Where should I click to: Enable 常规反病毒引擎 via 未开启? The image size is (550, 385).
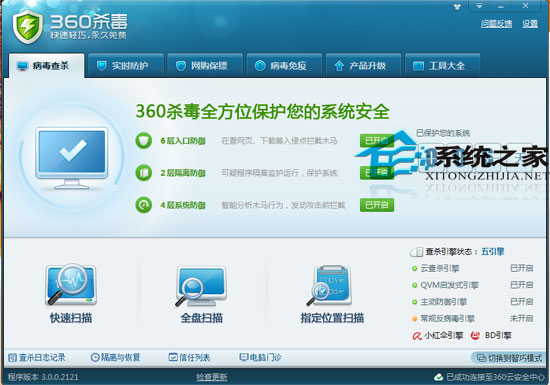coord(522,318)
